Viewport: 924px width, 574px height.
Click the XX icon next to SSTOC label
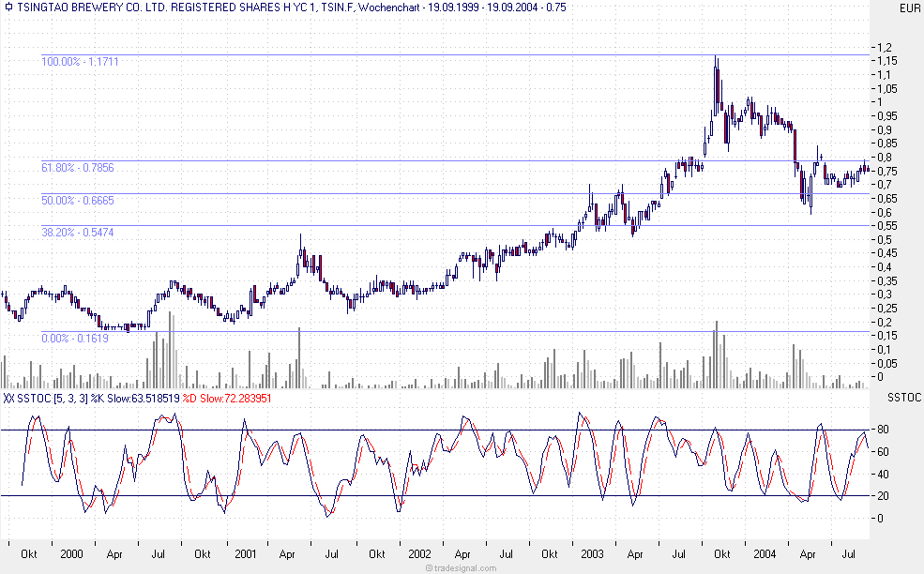tap(8, 398)
